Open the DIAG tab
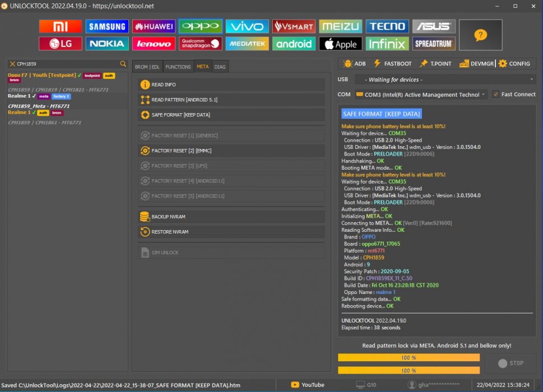 (220, 67)
